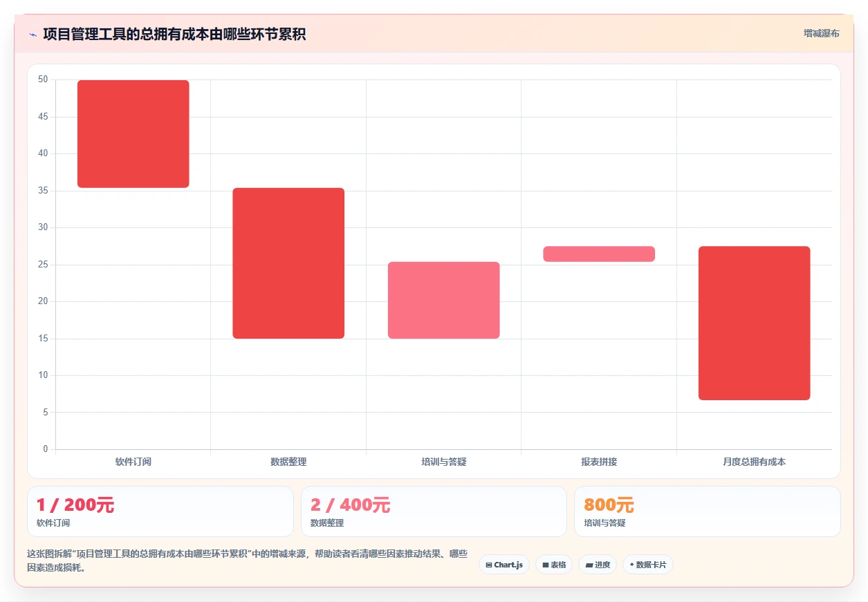Viewport: 868px width, 602px height.
Task: Select the 数据卡片 tag chip
Action: [x=647, y=565]
